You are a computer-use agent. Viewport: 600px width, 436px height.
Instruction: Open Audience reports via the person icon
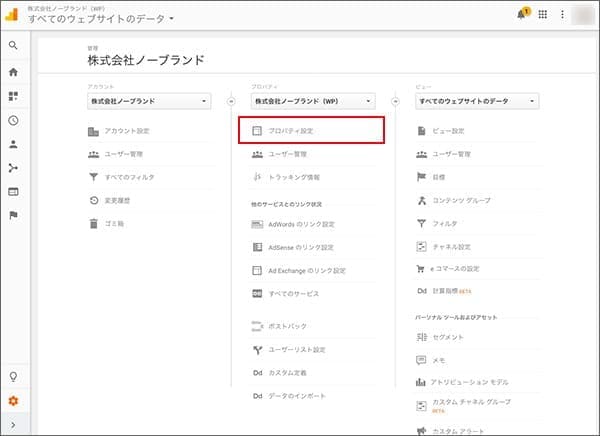tap(13, 144)
